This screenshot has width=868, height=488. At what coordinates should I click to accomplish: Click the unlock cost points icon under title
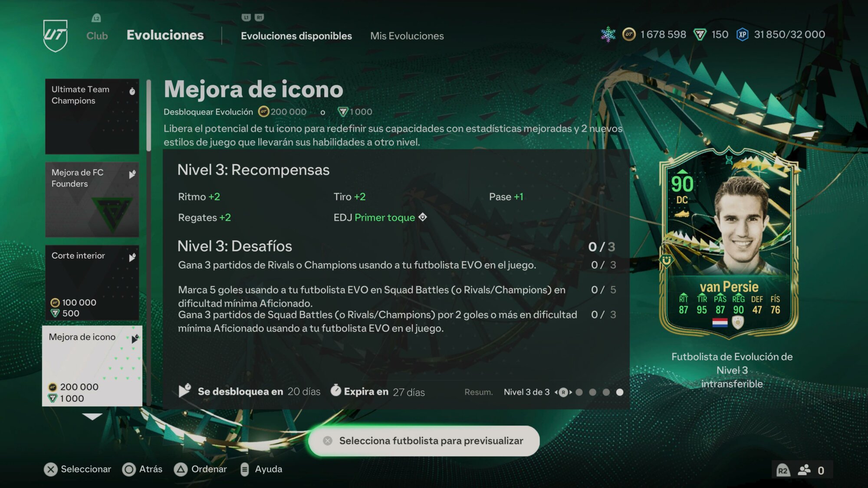click(x=343, y=112)
